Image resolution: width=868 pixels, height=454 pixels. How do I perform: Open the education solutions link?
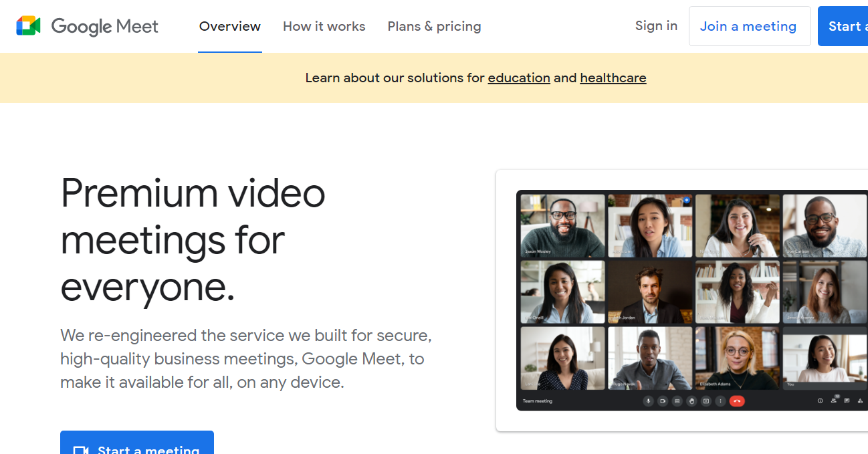pyautogui.click(x=519, y=78)
